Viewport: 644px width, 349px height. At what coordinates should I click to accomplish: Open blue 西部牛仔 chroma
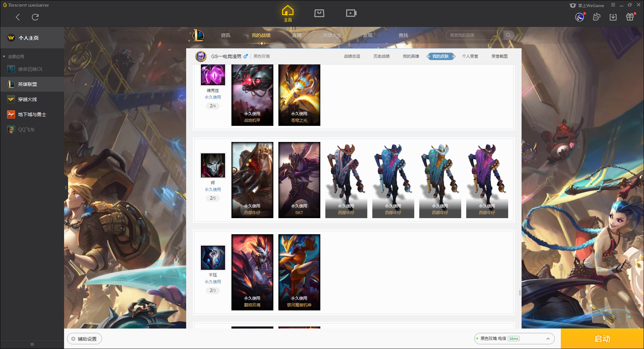click(393, 180)
